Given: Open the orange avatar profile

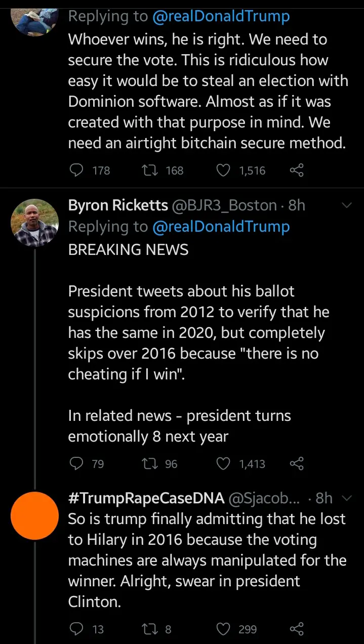Looking at the screenshot, I should (35, 516).
